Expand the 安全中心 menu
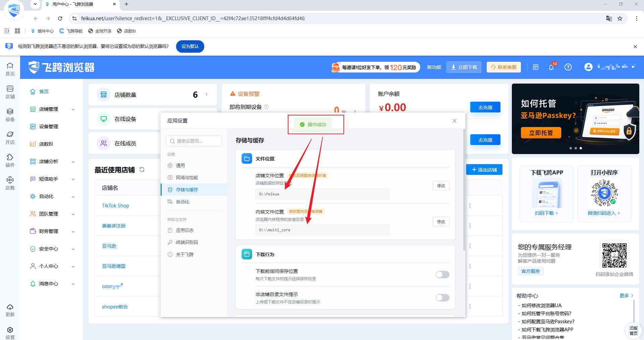 pos(52,249)
